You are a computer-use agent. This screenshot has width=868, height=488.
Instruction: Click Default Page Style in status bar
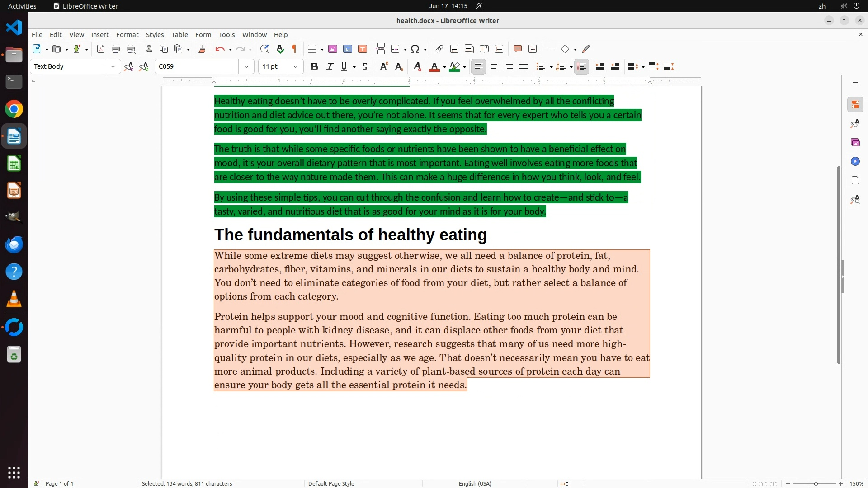point(331,483)
